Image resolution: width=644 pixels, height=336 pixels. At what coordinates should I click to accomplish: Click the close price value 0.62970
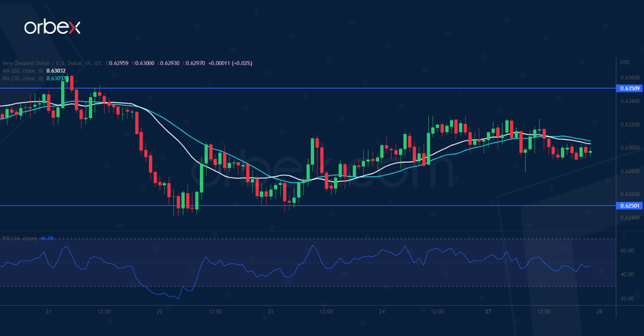(x=195, y=63)
